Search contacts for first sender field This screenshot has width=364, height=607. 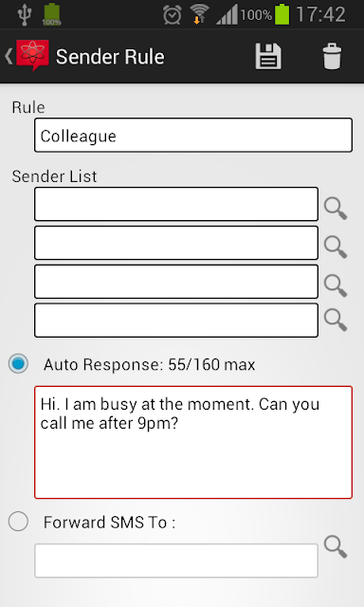point(336,209)
